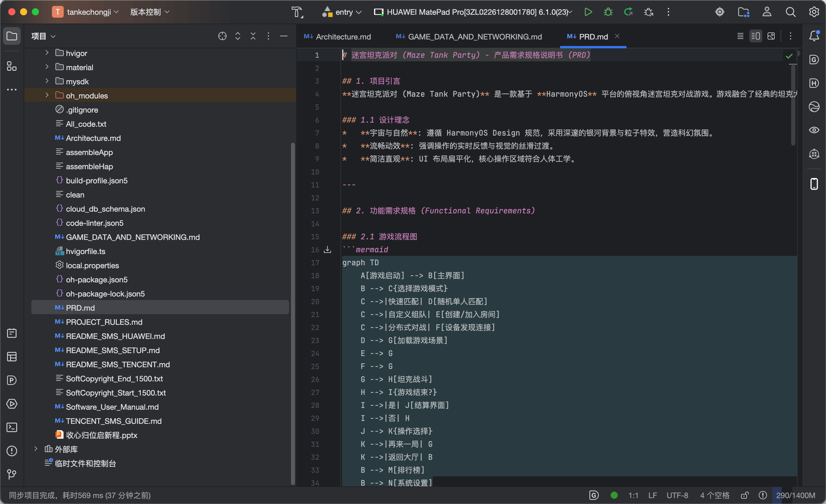The height and width of the screenshot is (504, 826).
Task: Open the problems tool window icon
Action: pos(12,450)
